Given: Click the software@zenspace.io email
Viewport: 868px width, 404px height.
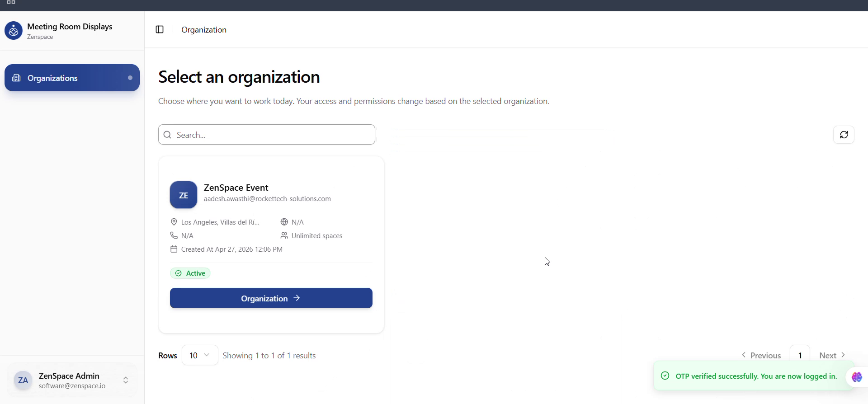Looking at the screenshot, I should pyautogui.click(x=72, y=386).
